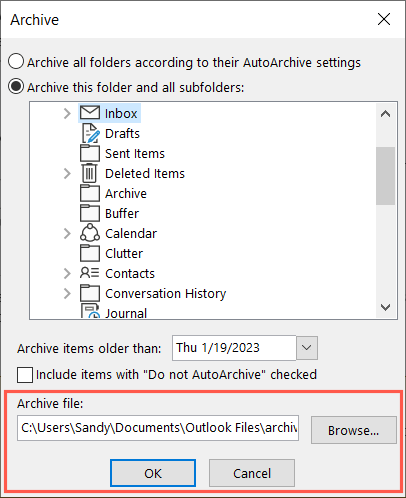Viewport: 406px width, 498px height.
Task: Select the Inbox envelope icon
Action: pos(90,113)
